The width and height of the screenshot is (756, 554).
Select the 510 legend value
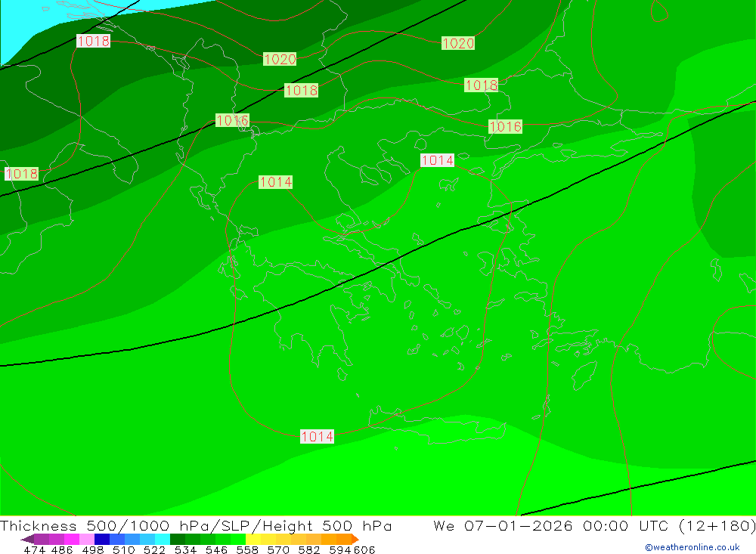[123, 549]
